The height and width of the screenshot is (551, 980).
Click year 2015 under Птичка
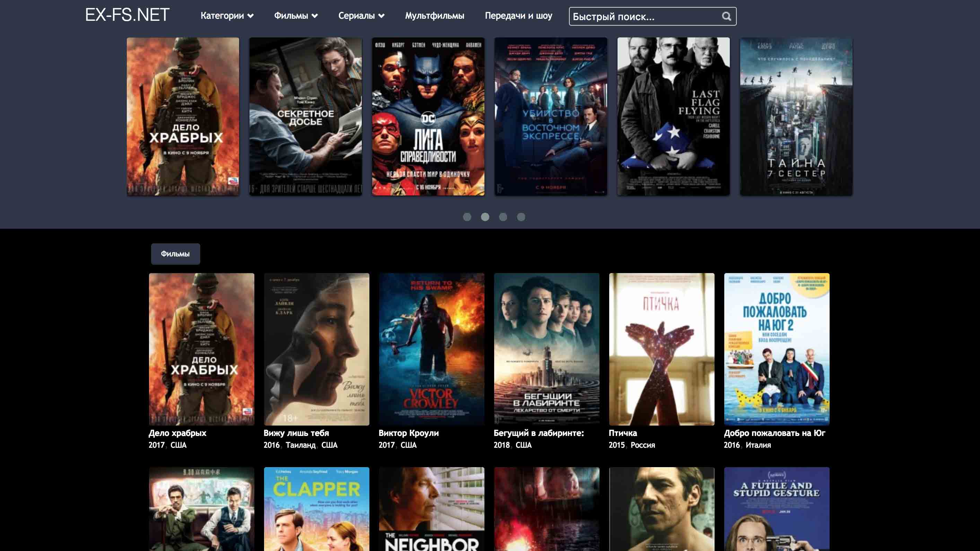[x=617, y=445]
